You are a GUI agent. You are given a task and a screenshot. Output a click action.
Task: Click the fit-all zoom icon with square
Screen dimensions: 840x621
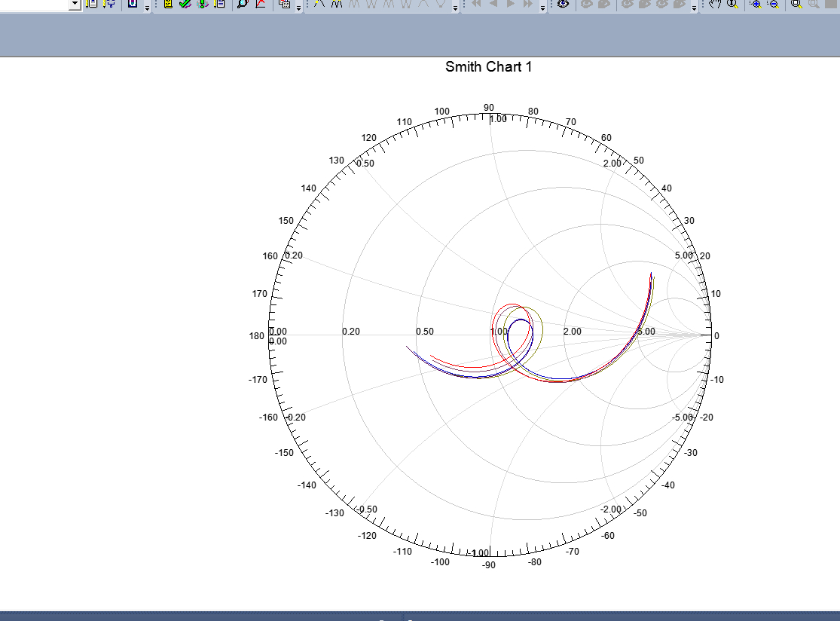coord(796,3)
